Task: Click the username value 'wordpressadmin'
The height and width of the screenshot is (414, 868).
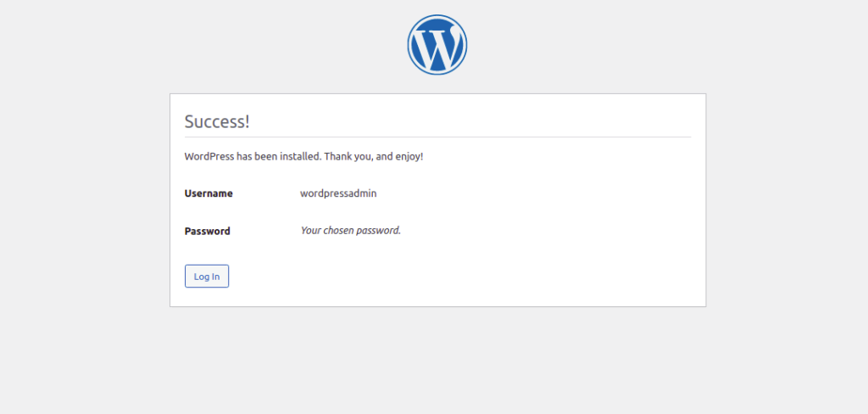Action: coord(338,193)
